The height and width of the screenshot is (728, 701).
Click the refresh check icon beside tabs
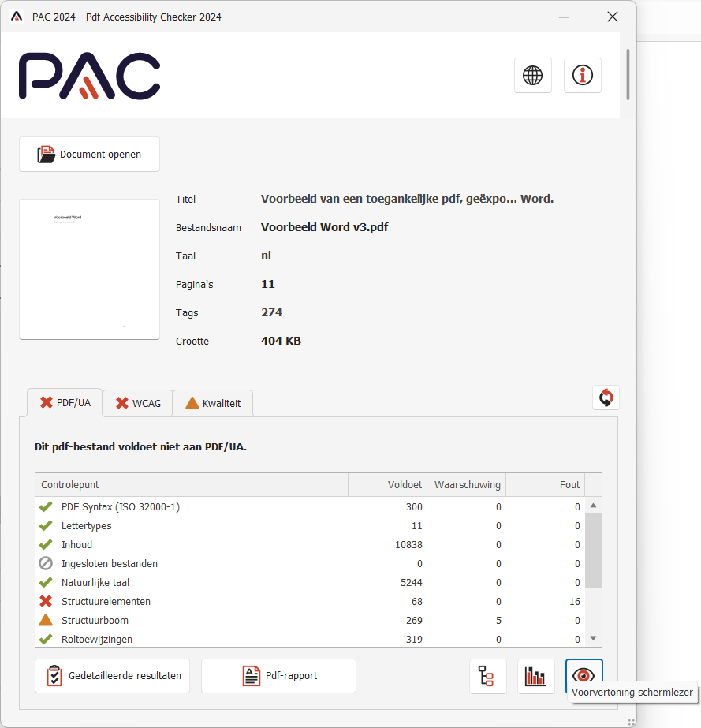[x=606, y=398]
